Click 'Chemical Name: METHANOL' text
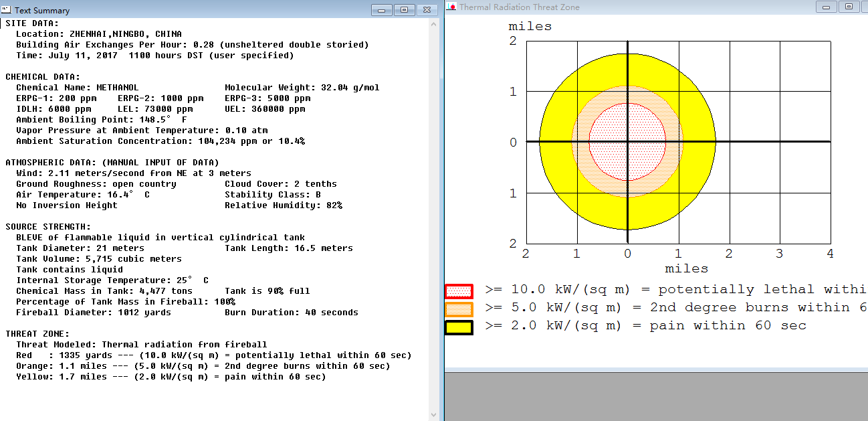Screen dimensions: 868x421 tap(77, 88)
